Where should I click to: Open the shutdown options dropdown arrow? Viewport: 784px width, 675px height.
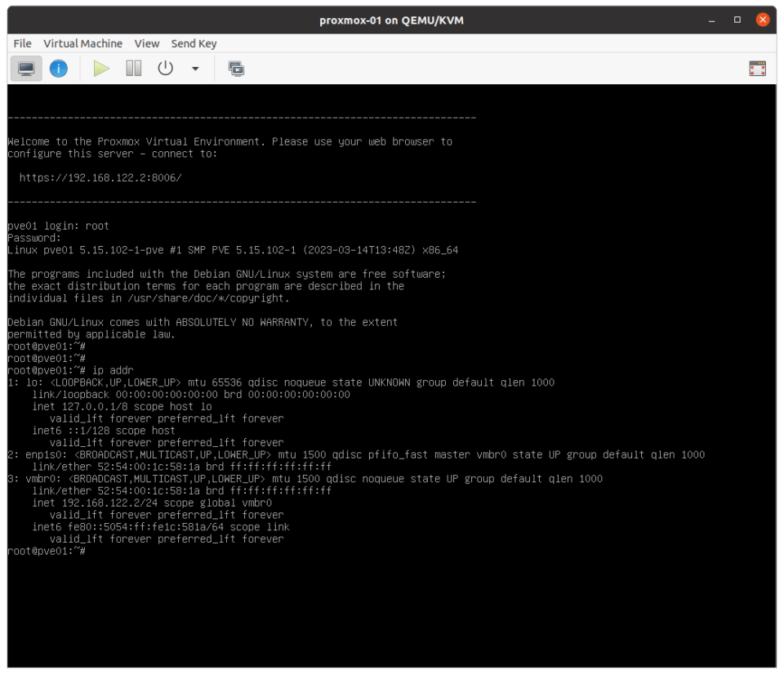pos(194,68)
